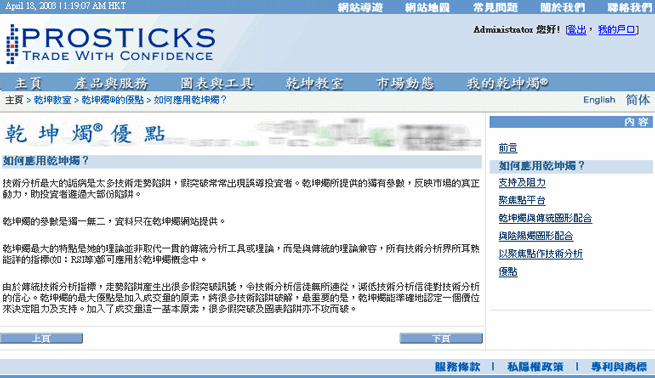Image resolution: width=655 pixels, height=378 pixels.
Task: Click the 網站導遊 top link
Action: pos(361,8)
